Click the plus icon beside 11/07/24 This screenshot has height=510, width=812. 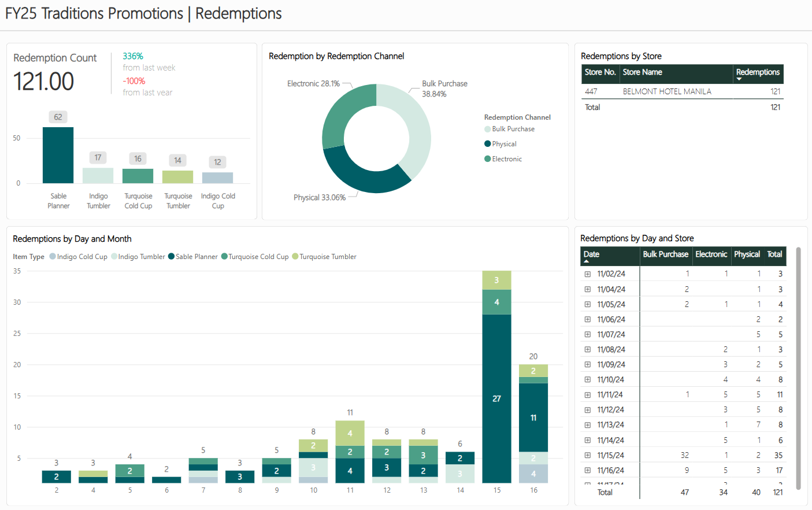(587, 334)
